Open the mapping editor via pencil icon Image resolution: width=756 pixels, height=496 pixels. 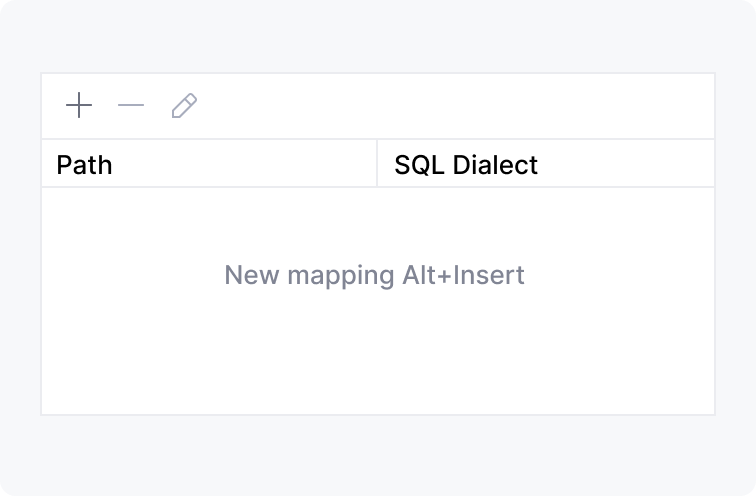pos(184,106)
